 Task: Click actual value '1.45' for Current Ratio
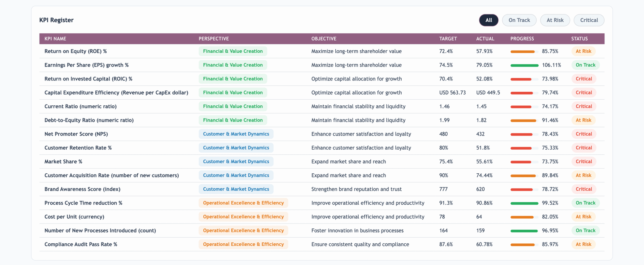[481, 106]
